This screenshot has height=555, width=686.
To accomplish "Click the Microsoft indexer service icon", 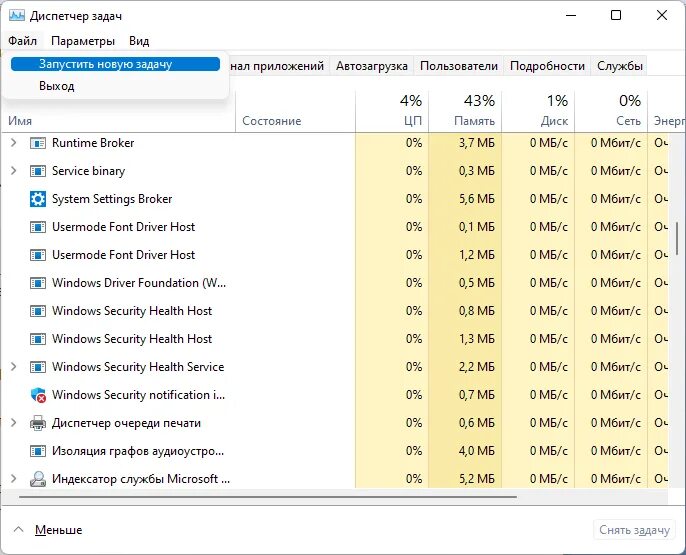I will (x=38, y=479).
